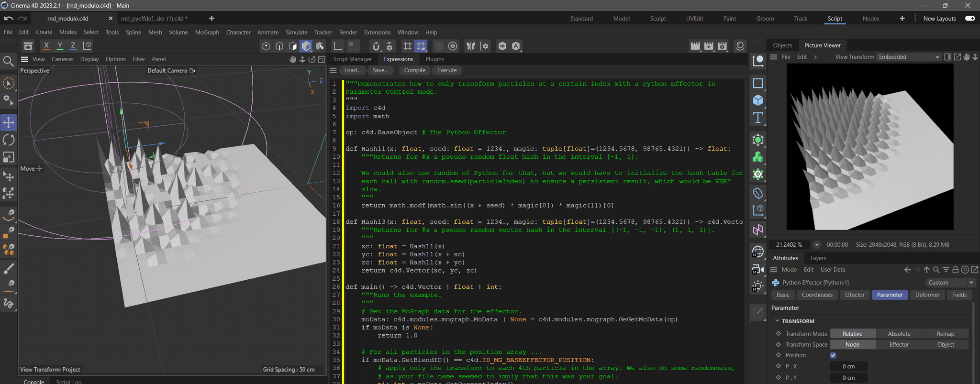Toggle the Position checkbox
The width and height of the screenshot is (980, 384).
pyautogui.click(x=833, y=355)
